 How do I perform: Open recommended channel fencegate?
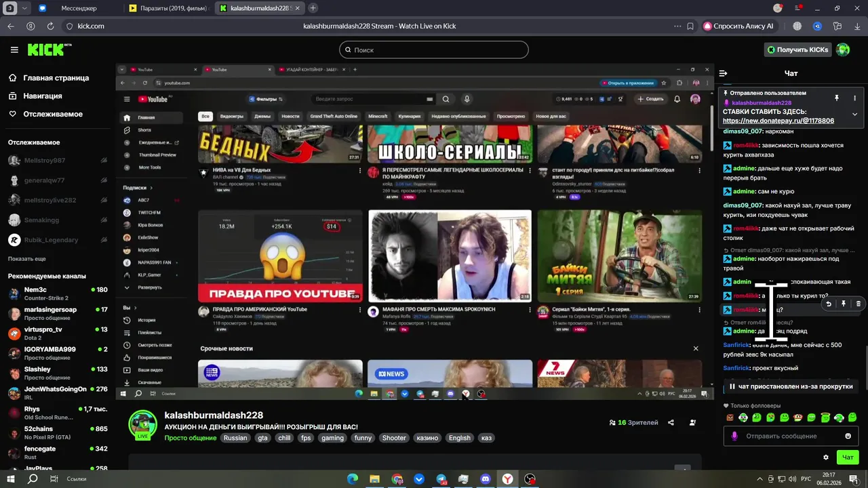pos(58,453)
